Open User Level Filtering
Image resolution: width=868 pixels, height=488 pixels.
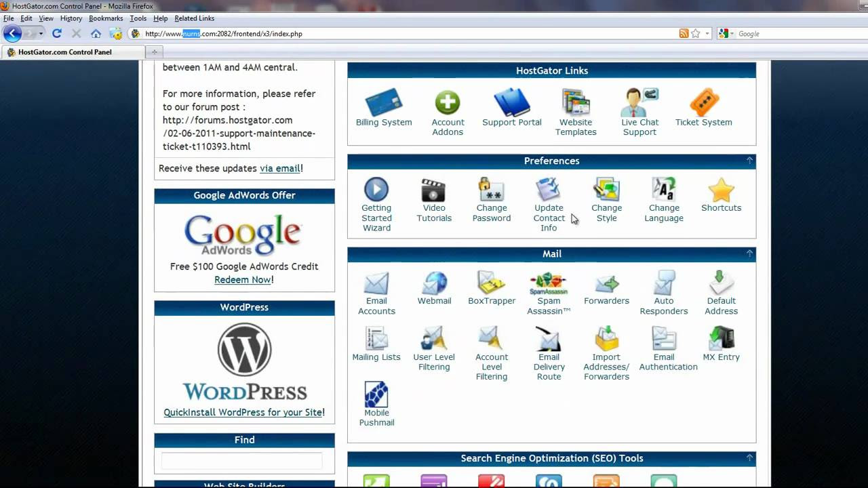pos(434,349)
